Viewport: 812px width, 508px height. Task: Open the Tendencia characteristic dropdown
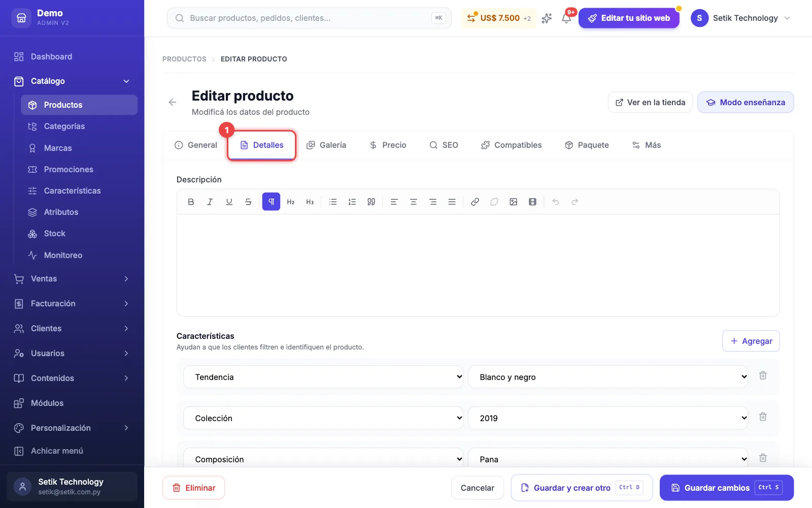[323, 377]
